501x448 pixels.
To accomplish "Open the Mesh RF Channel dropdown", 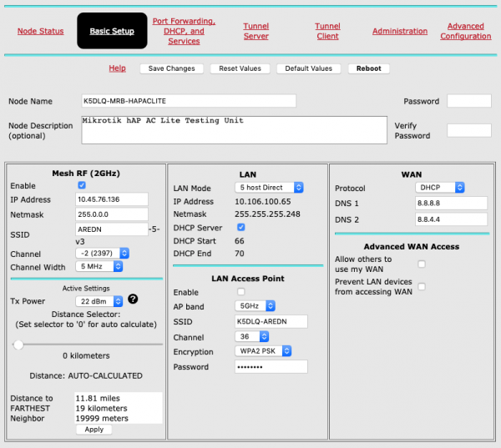I will click(x=102, y=254).
